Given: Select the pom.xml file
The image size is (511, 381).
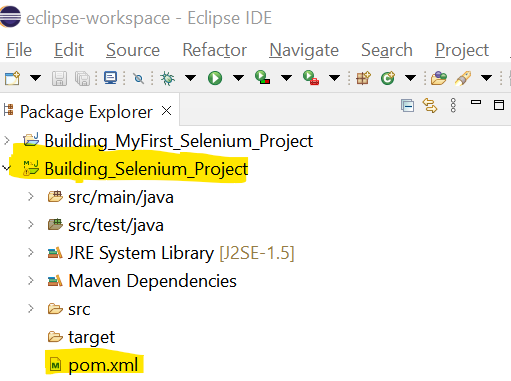Looking at the screenshot, I should (x=103, y=365).
